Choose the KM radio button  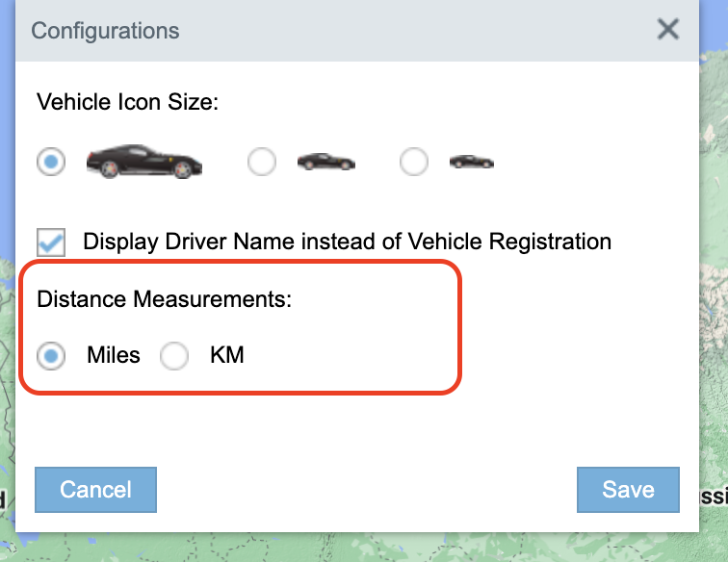click(x=174, y=356)
